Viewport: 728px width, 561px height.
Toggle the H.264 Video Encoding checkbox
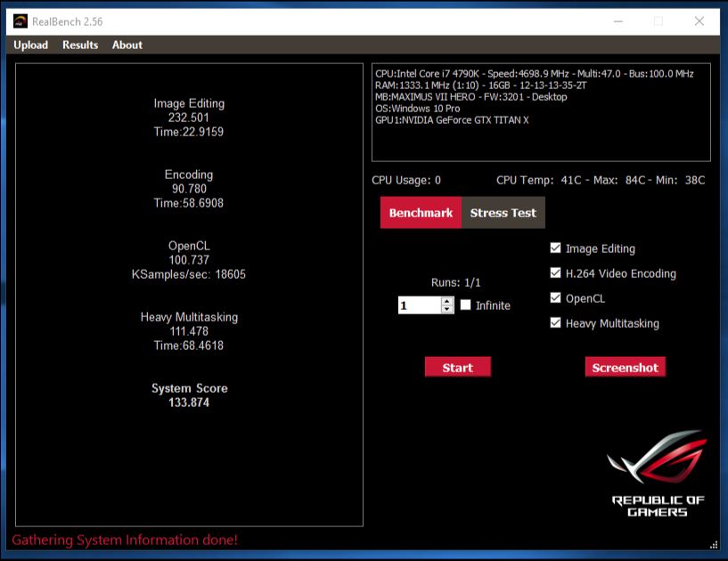point(555,272)
